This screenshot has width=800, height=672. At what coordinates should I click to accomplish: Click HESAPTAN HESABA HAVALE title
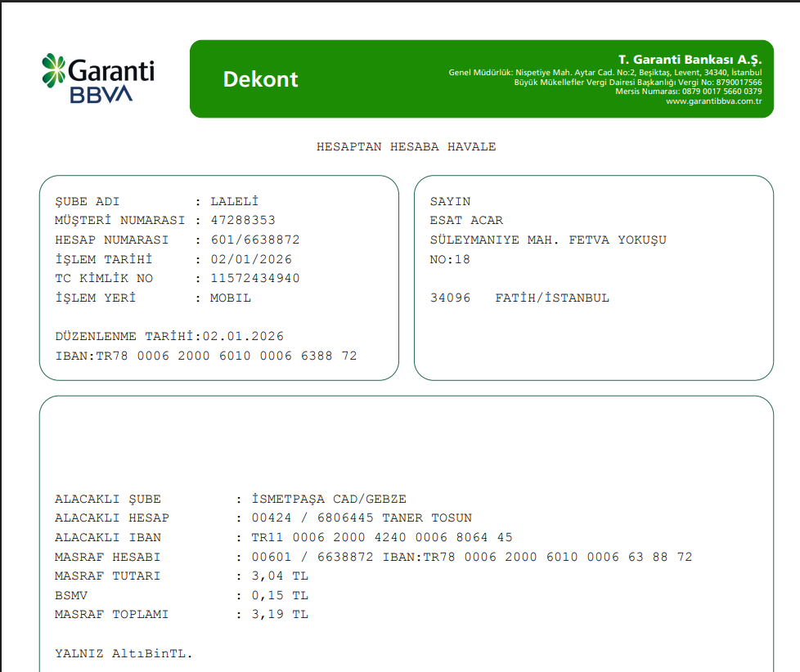click(406, 147)
